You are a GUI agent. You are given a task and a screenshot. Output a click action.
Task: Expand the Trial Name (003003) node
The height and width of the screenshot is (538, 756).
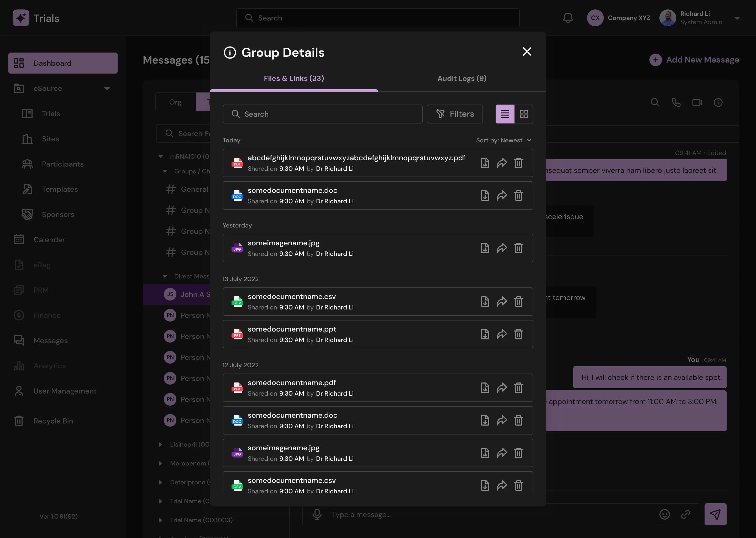[x=161, y=520]
